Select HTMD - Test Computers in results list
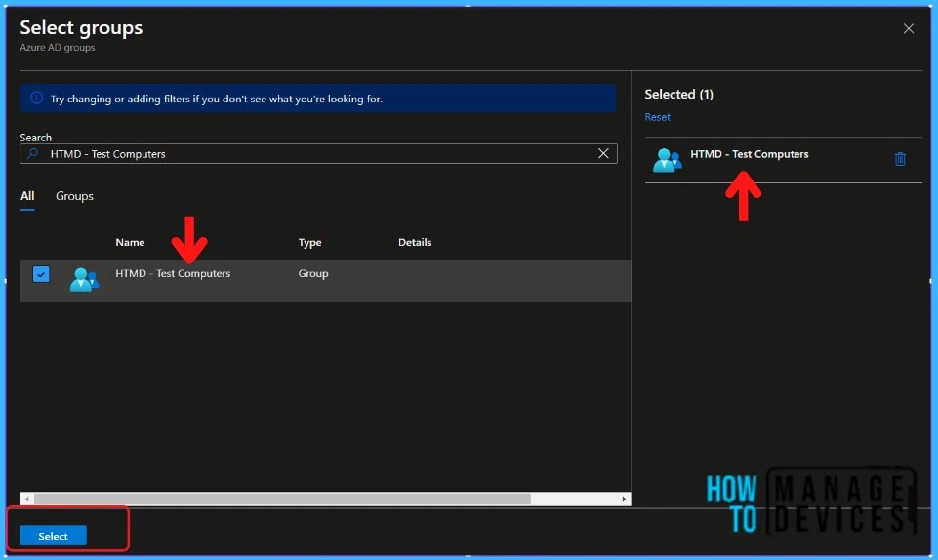Screen dimensions: 938x560 pyautogui.click(x=173, y=273)
